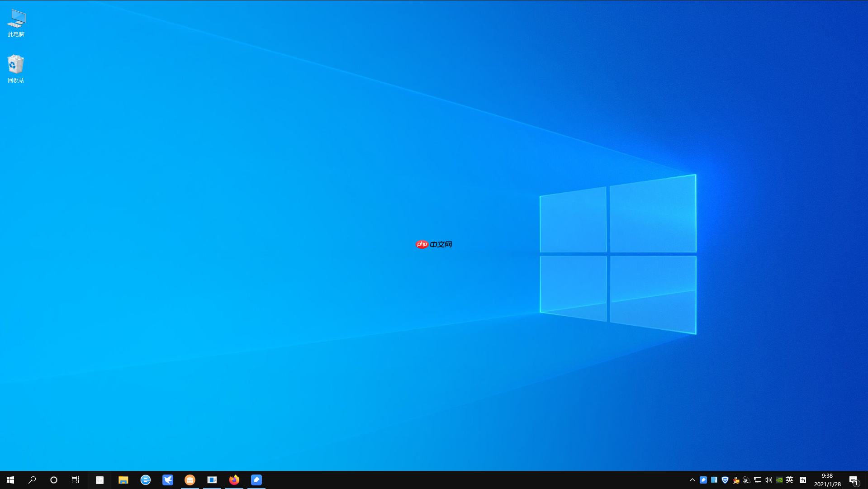Switch the input language indicator 英
The width and height of the screenshot is (868, 489).
(789, 480)
